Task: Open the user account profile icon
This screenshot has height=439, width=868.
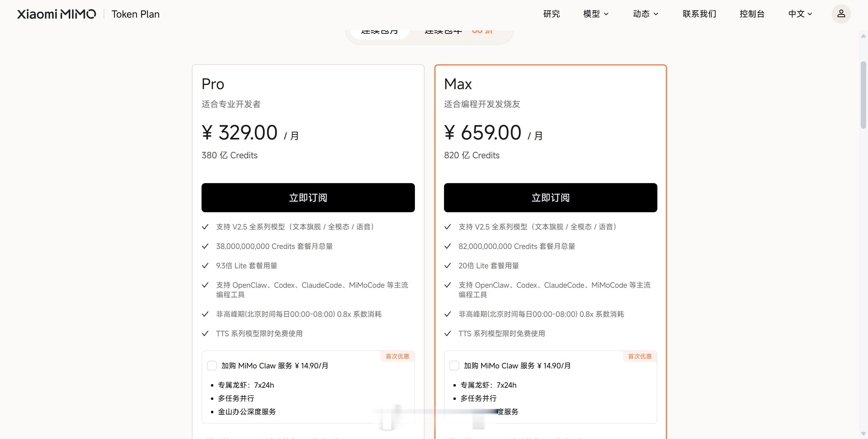Action: tap(841, 14)
